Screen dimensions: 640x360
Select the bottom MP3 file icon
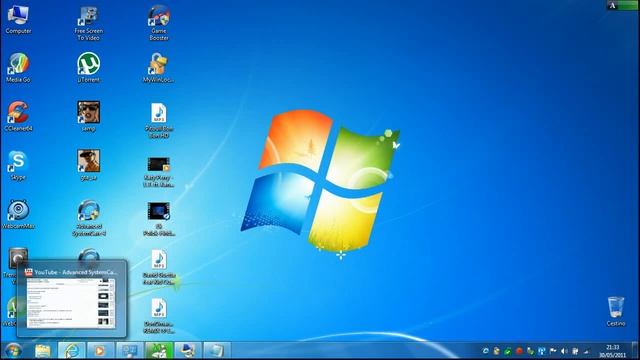pos(159,316)
